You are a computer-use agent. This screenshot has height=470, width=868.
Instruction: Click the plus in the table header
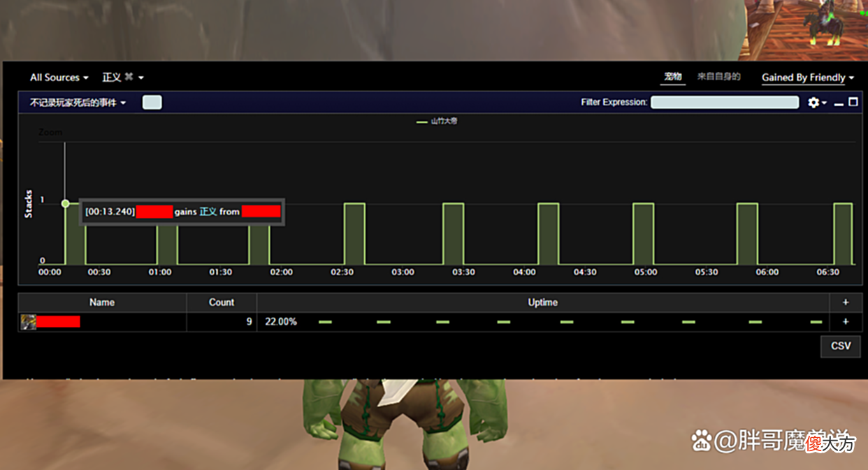(x=846, y=302)
